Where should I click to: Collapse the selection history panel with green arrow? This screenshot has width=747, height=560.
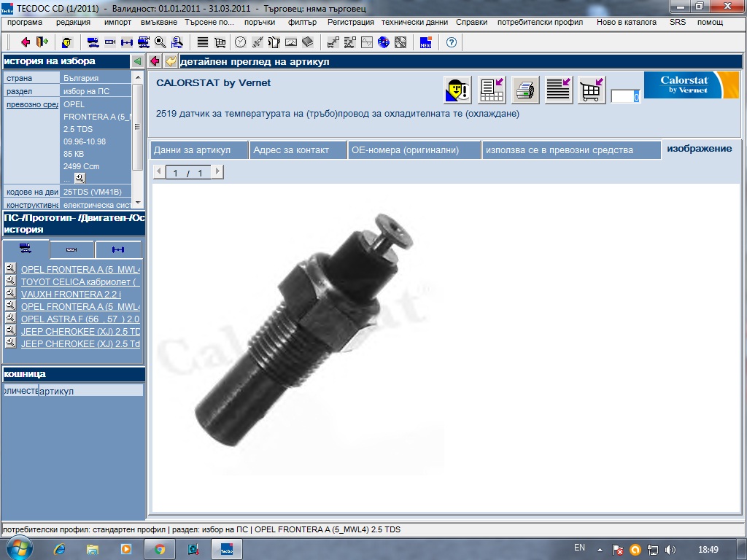[x=137, y=61]
